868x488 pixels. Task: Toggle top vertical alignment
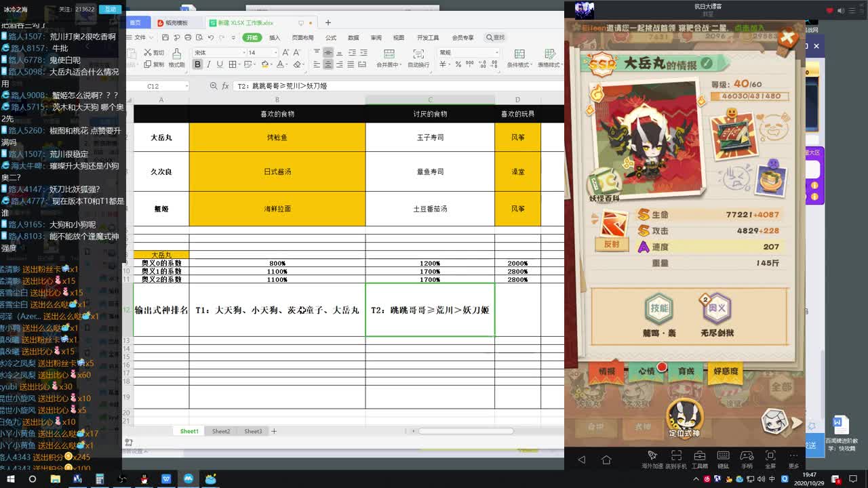(x=317, y=52)
